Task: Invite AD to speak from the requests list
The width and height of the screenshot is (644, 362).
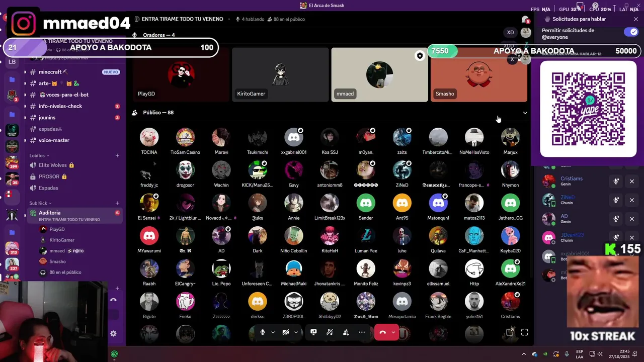Action: click(x=616, y=219)
